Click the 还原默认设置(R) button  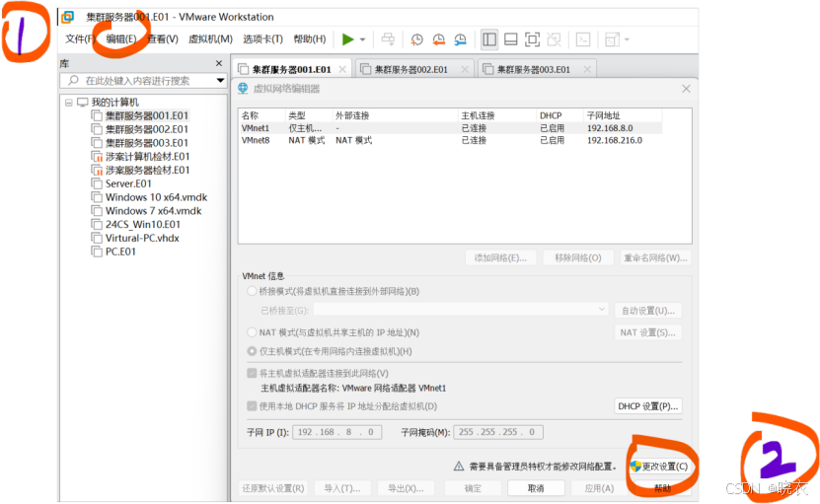pos(273,488)
